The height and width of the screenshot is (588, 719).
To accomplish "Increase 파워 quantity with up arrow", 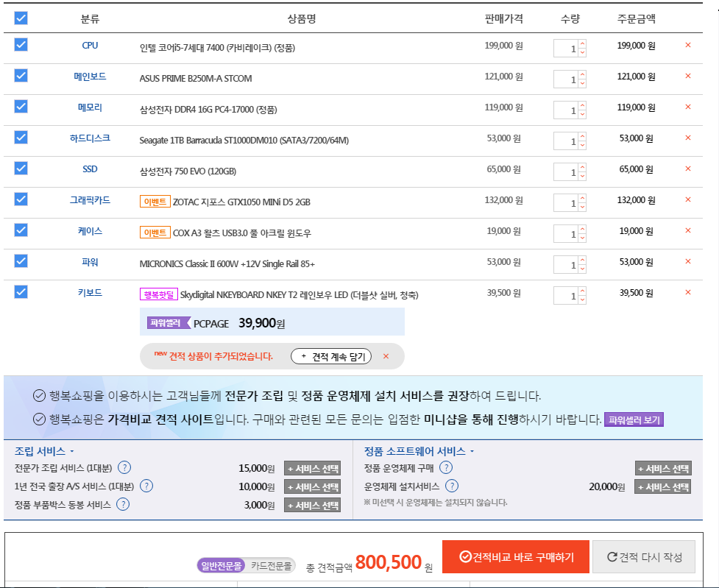I will 582,260.
